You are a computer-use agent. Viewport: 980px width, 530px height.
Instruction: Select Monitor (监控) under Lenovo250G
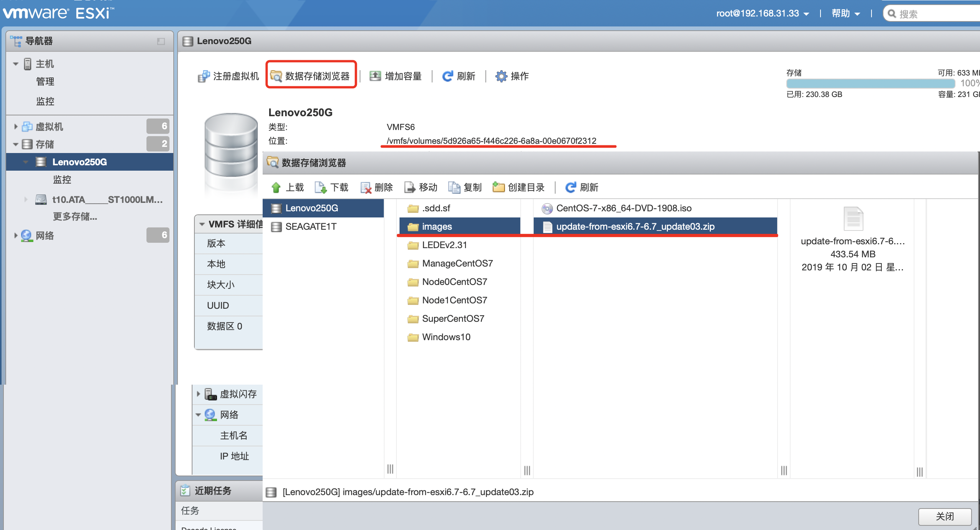coord(62,179)
